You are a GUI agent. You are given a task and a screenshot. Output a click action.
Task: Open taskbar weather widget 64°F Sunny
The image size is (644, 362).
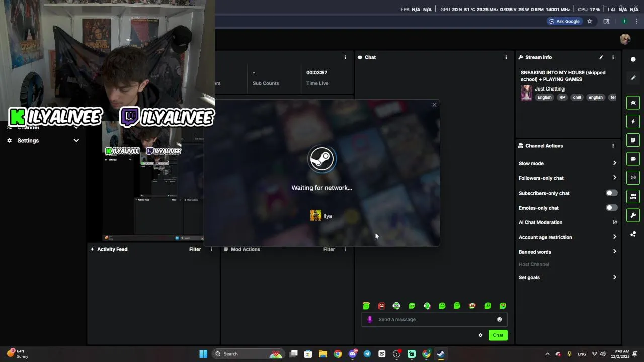pyautogui.click(x=17, y=354)
